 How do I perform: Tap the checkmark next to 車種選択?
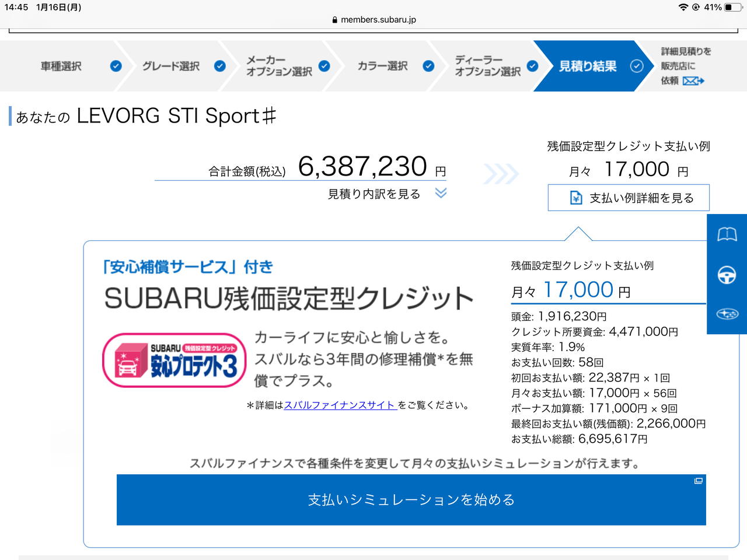tap(116, 66)
